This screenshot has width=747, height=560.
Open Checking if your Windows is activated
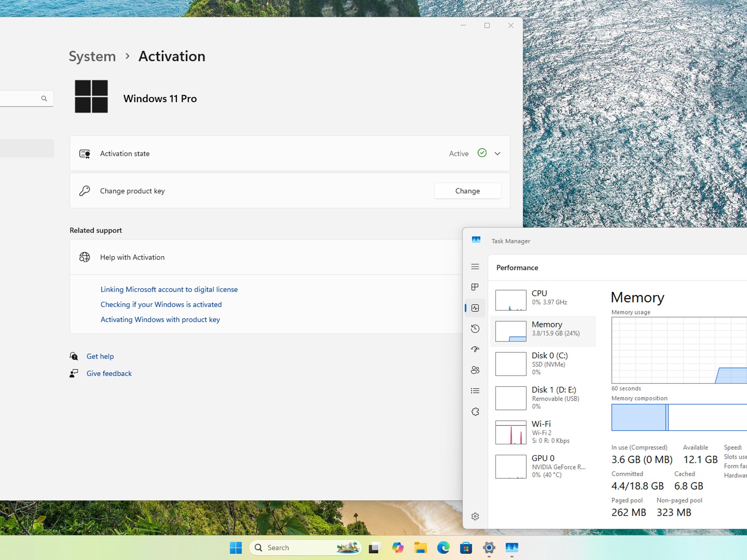click(161, 304)
